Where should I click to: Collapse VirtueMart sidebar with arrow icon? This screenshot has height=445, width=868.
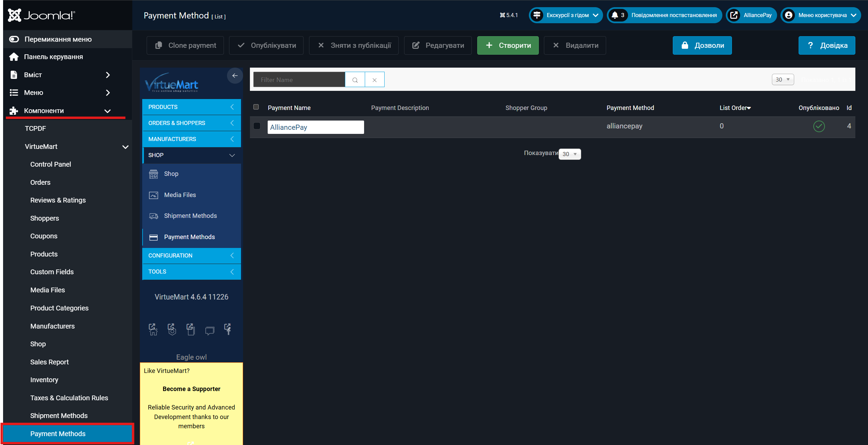tap(235, 76)
